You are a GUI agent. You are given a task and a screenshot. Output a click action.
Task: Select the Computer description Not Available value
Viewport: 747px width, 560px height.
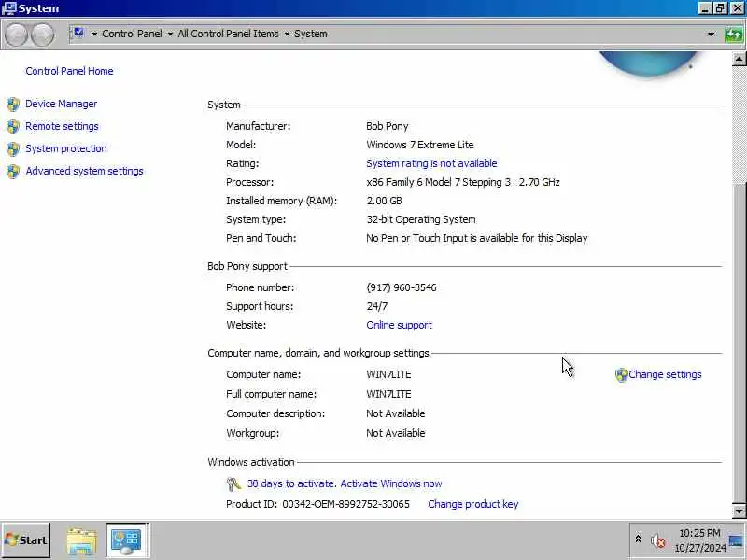[395, 413]
